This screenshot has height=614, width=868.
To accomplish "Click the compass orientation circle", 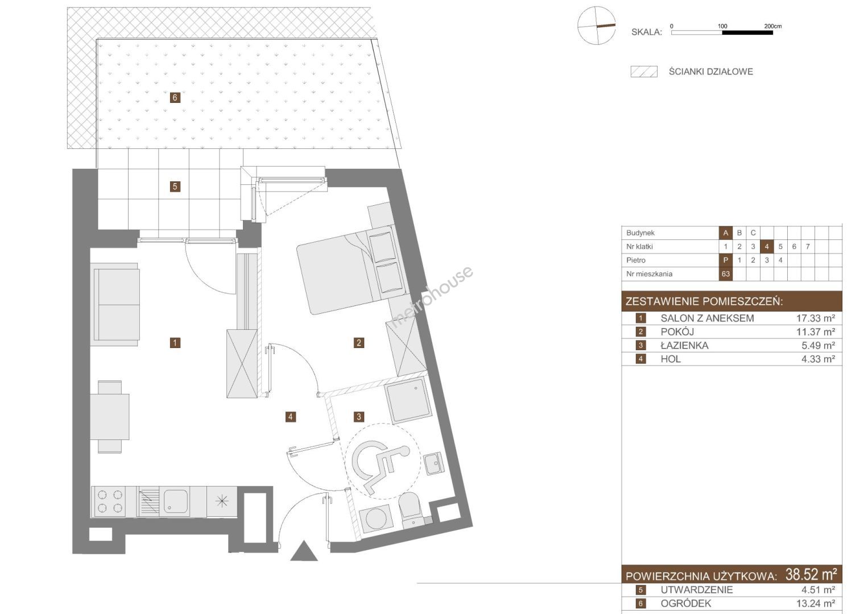I will click(597, 26).
